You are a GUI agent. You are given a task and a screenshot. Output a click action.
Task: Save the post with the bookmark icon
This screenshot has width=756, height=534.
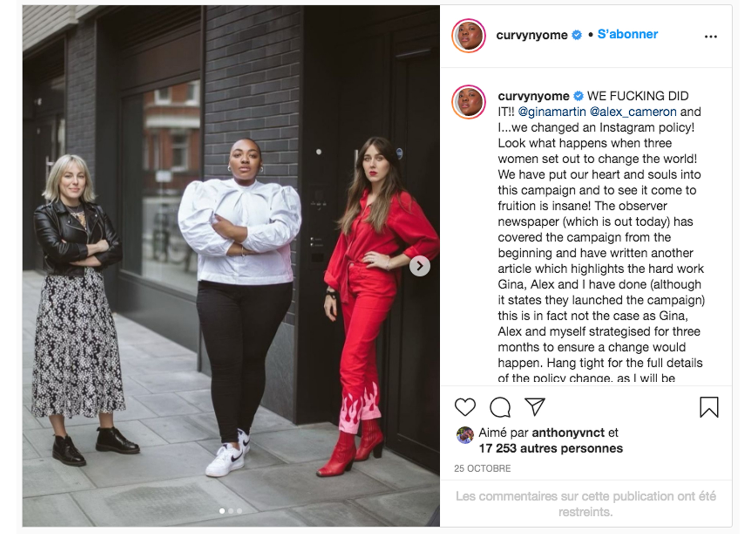click(709, 407)
